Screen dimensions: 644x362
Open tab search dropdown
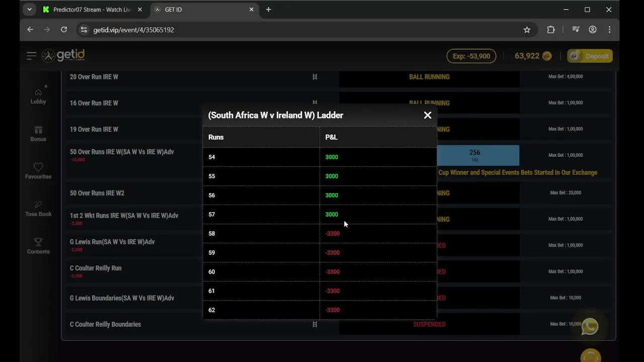point(29,10)
